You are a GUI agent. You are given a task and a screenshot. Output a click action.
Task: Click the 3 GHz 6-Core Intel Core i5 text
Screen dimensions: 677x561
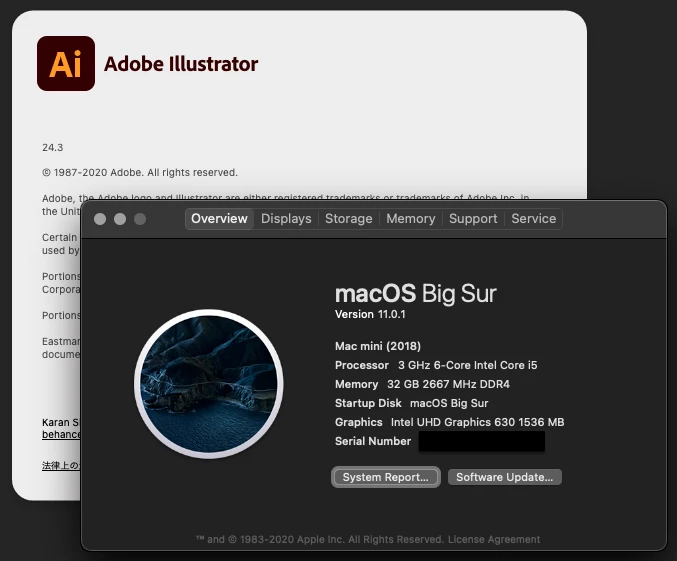[x=468, y=365]
